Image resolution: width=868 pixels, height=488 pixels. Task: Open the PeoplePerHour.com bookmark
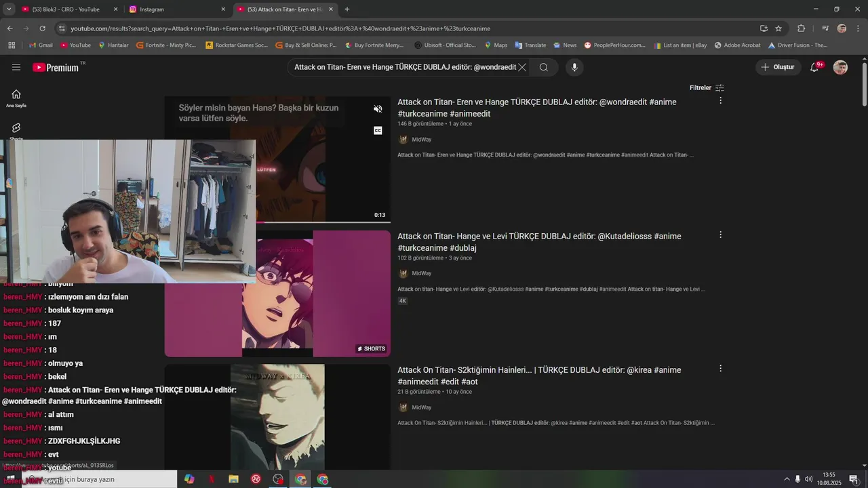614,45
